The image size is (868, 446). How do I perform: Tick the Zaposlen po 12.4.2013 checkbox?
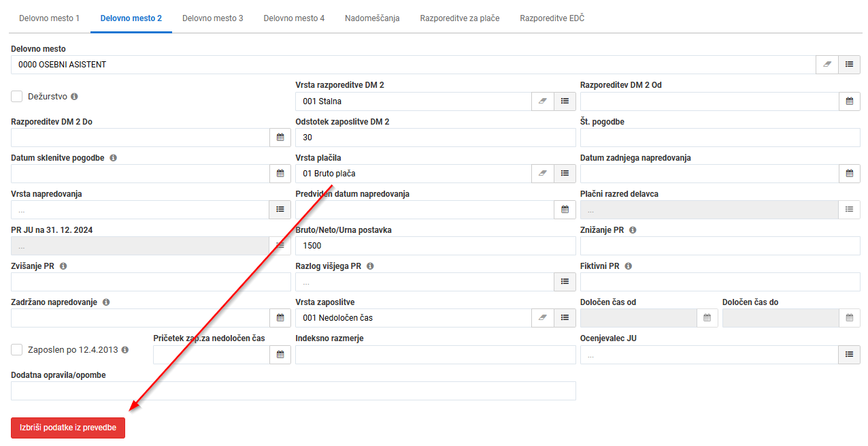tap(17, 349)
